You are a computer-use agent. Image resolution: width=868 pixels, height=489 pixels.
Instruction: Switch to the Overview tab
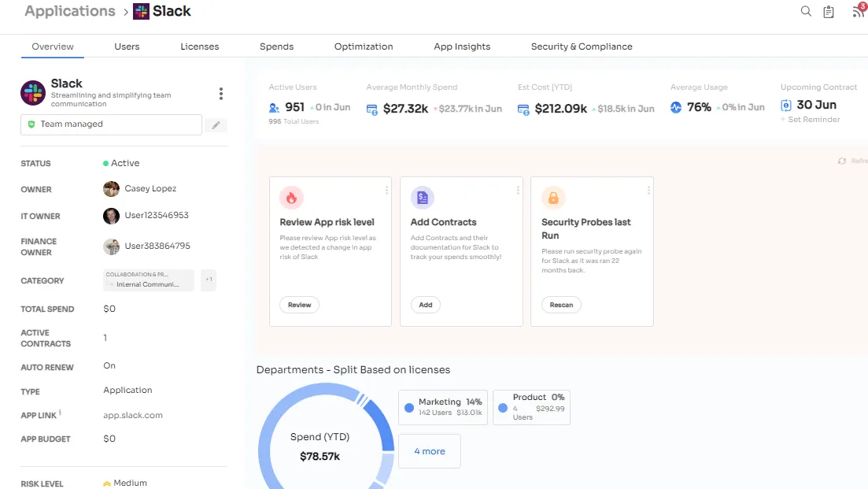[53, 46]
